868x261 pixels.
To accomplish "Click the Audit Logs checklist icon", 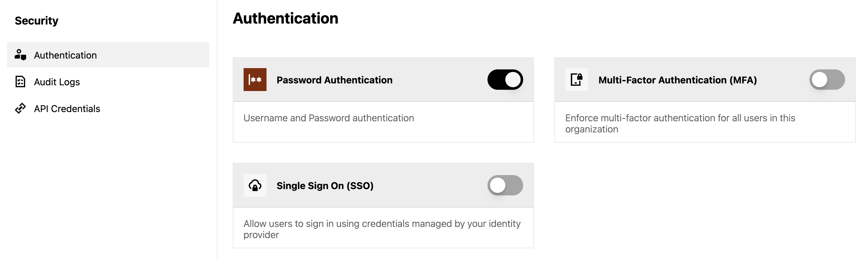I will (x=20, y=82).
